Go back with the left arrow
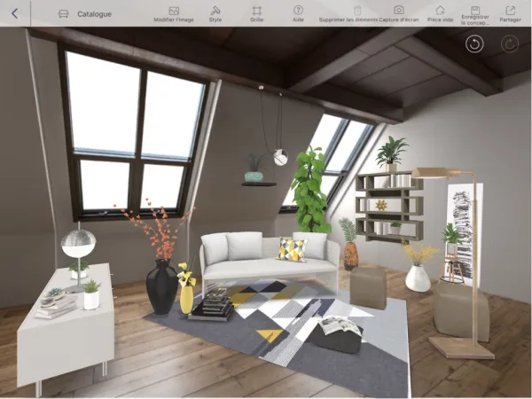 click(x=14, y=13)
